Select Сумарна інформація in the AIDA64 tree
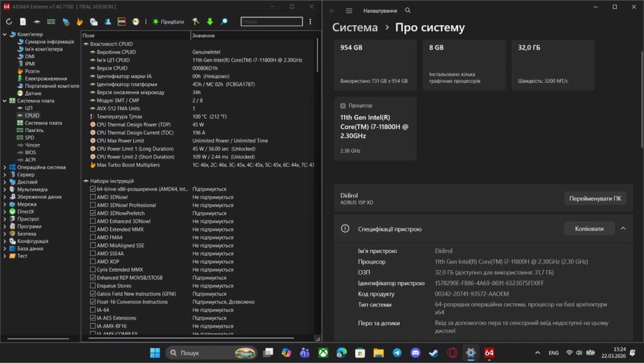The height and width of the screenshot is (363, 644). coord(50,42)
